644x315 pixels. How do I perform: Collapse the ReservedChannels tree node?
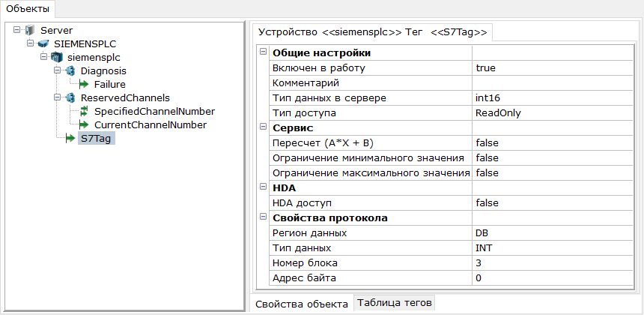pyautogui.click(x=57, y=97)
